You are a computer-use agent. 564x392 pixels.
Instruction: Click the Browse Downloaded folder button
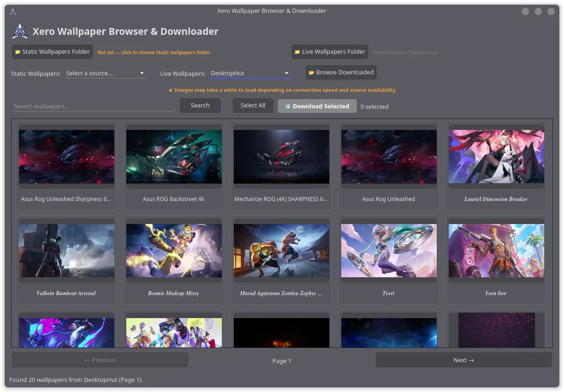click(x=341, y=73)
